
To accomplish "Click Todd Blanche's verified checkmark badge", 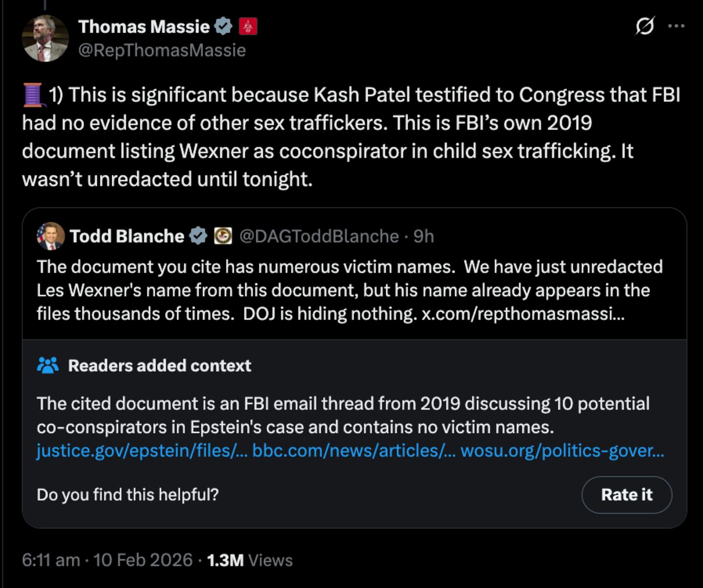I will click(x=198, y=236).
